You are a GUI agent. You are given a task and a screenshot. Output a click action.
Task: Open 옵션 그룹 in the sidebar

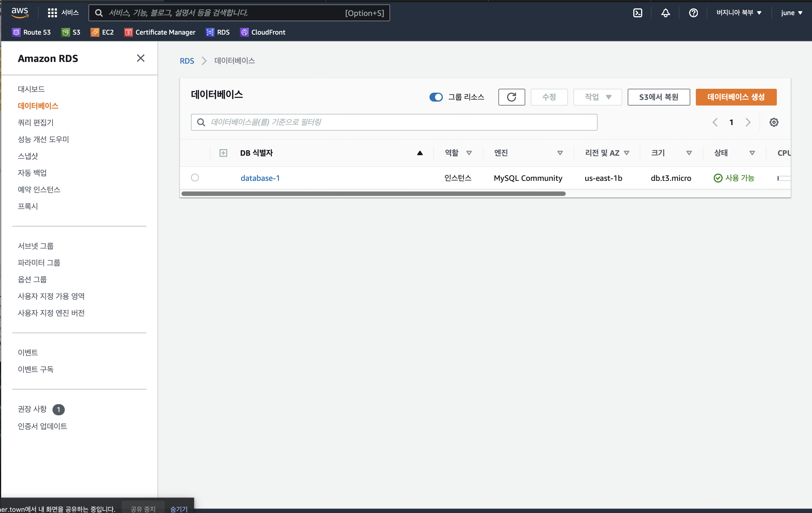(x=32, y=279)
